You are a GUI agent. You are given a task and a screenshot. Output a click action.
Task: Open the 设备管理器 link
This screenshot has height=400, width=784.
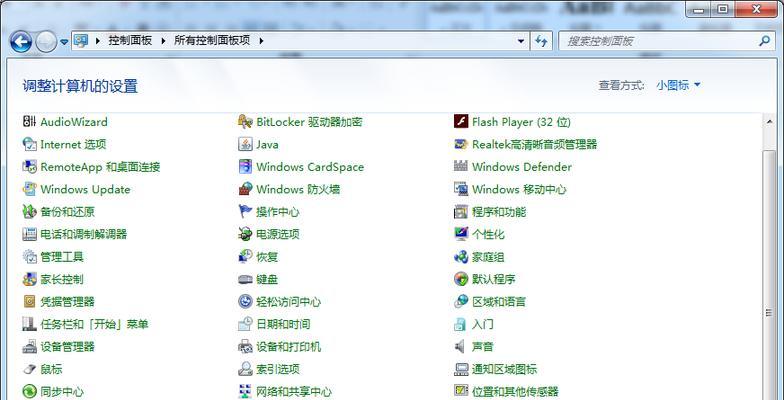68,346
